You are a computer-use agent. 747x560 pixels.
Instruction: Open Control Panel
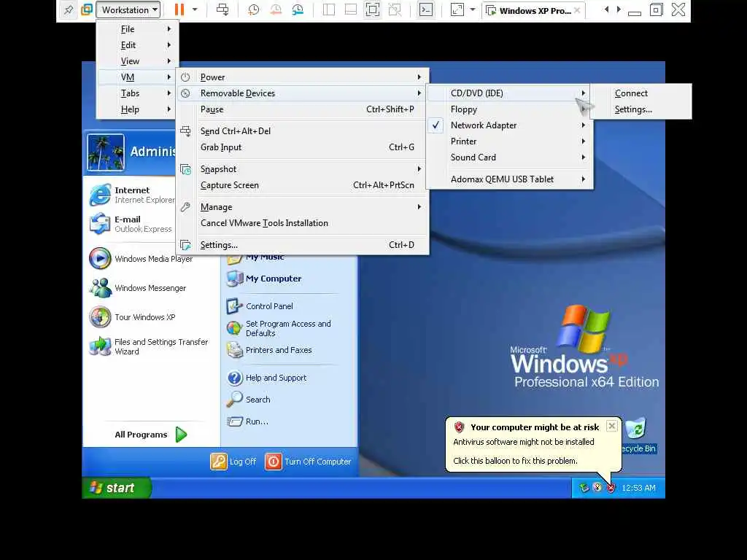pos(260,306)
